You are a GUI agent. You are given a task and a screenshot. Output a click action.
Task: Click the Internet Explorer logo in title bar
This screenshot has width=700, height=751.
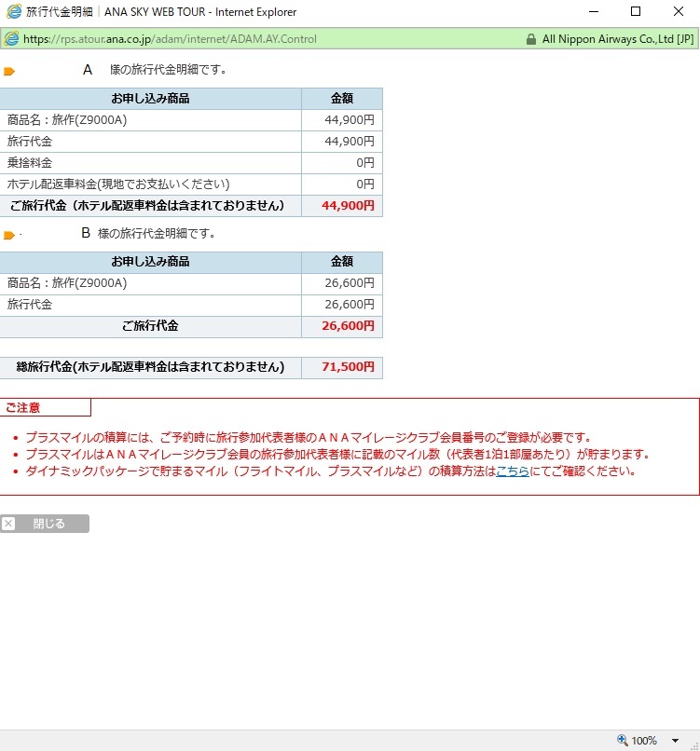13,12
